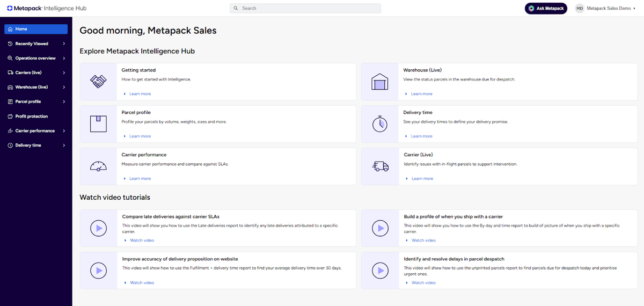The image size is (644, 306).
Task: Click the Identify and resolve delays in parcel despatch title
Action: point(454,259)
